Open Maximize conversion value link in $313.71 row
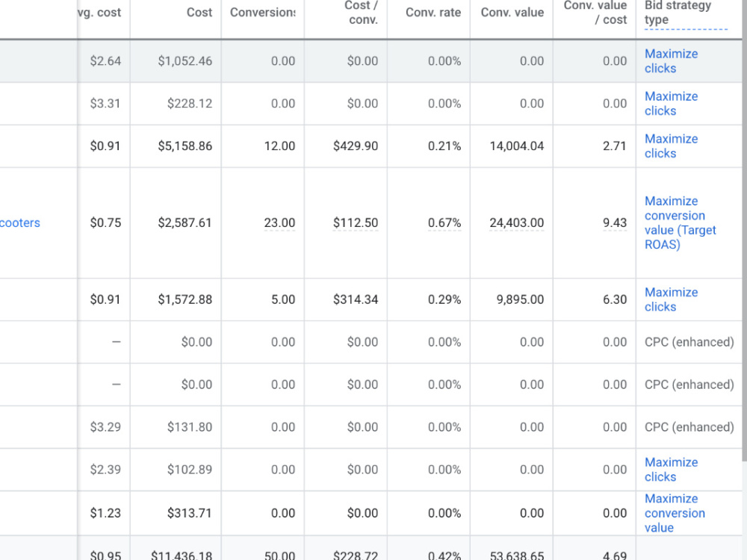The image size is (747, 560). click(675, 513)
